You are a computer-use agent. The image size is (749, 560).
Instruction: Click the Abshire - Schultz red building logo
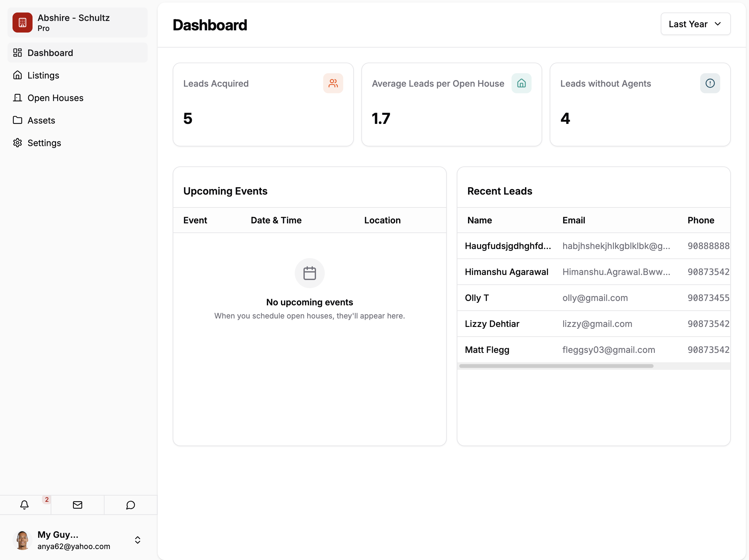point(22,22)
